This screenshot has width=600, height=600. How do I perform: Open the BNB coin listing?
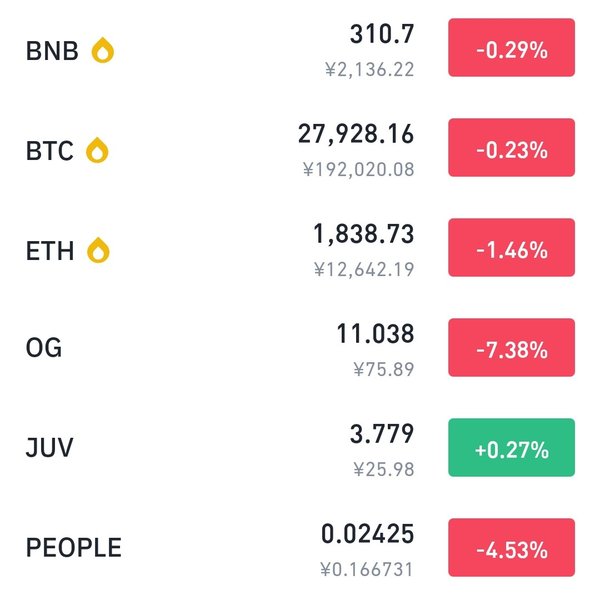pos(300,50)
